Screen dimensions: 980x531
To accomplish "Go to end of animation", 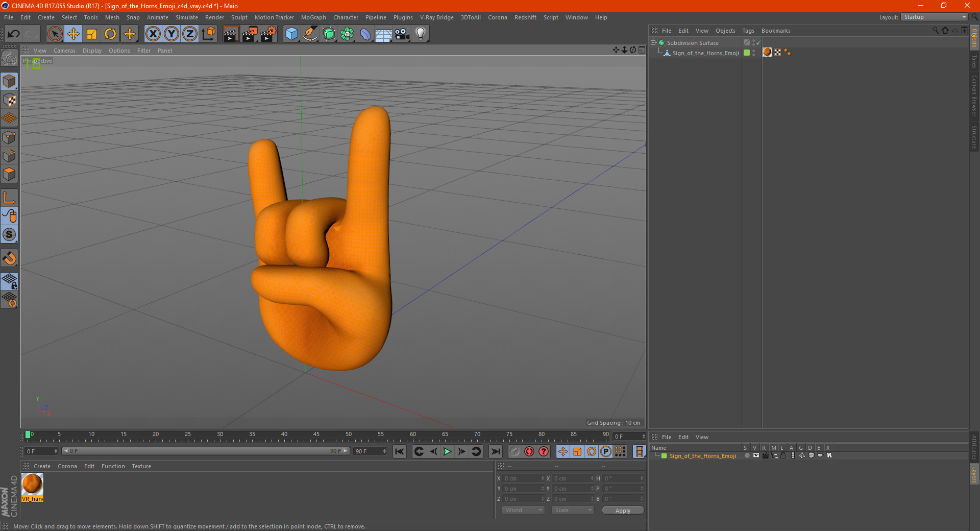I will pyautogui.click(x=495, y=451).
